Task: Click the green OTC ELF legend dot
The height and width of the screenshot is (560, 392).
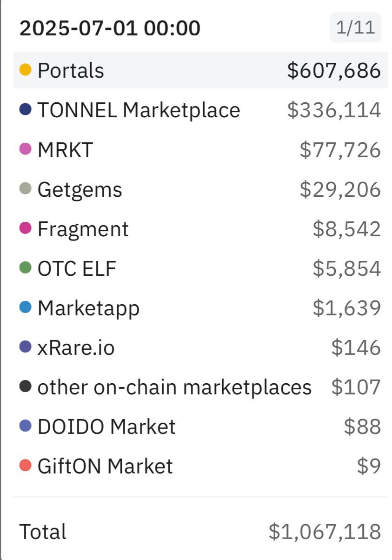Action: 25,268
